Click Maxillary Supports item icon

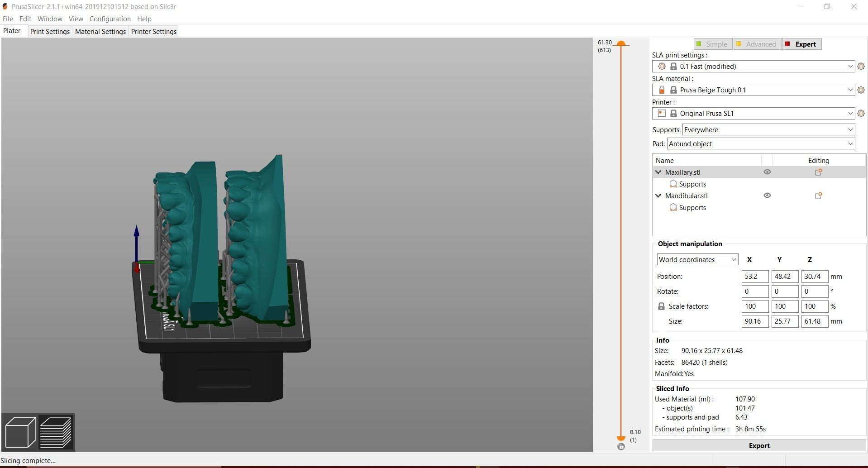pyautogui.click(x=673, y=184)
